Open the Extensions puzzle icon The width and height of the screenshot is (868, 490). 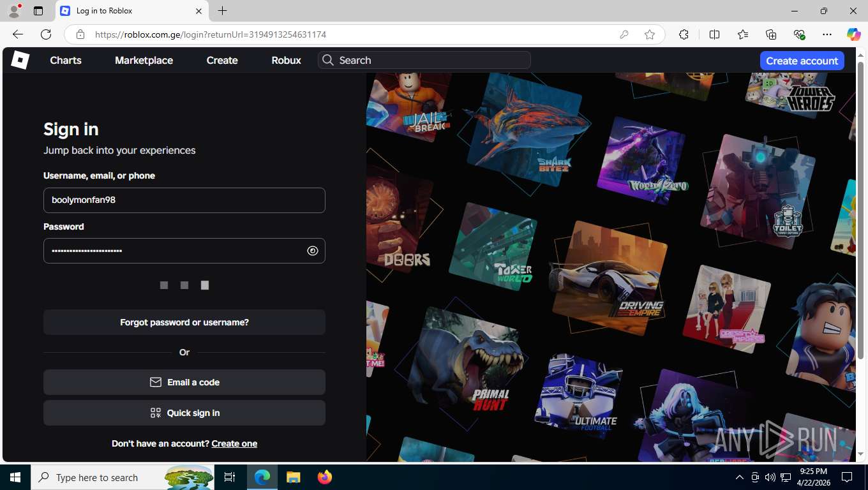684,34
